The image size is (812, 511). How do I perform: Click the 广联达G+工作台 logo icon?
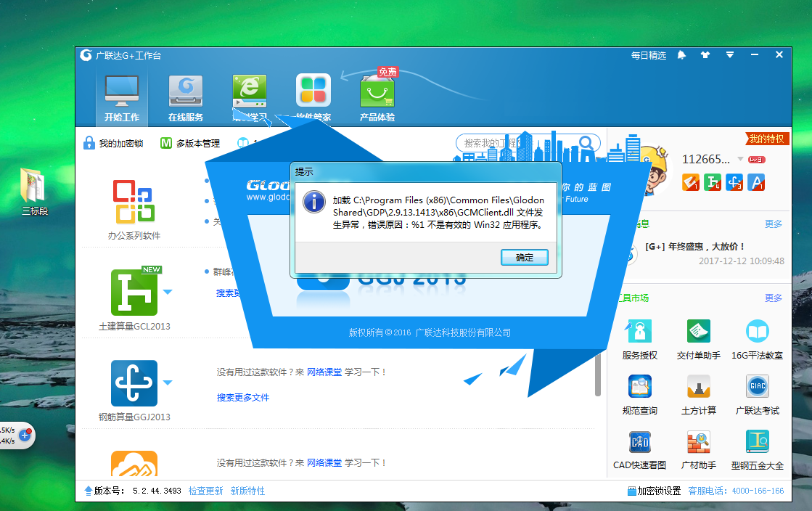(86, 55)
